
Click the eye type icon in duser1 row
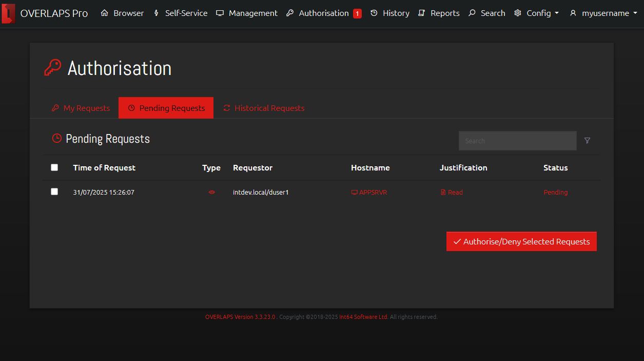(x=211, y=192)
